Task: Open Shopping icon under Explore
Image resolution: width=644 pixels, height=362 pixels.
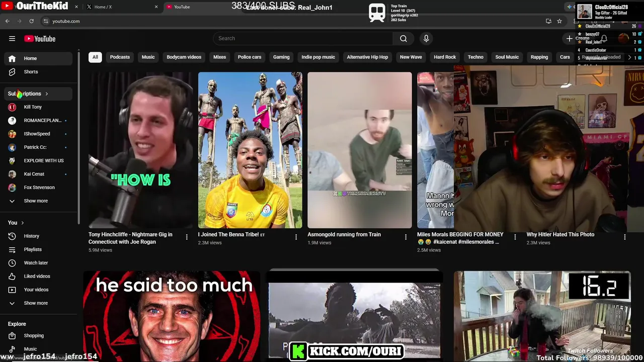Action: pyautogui.click(x=12, y=335)
